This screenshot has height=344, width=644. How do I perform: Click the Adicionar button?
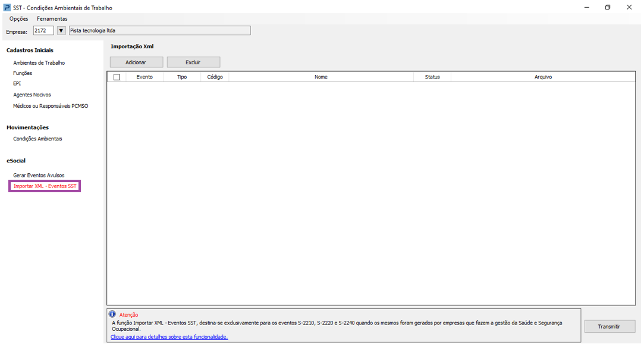pos(136,62)
